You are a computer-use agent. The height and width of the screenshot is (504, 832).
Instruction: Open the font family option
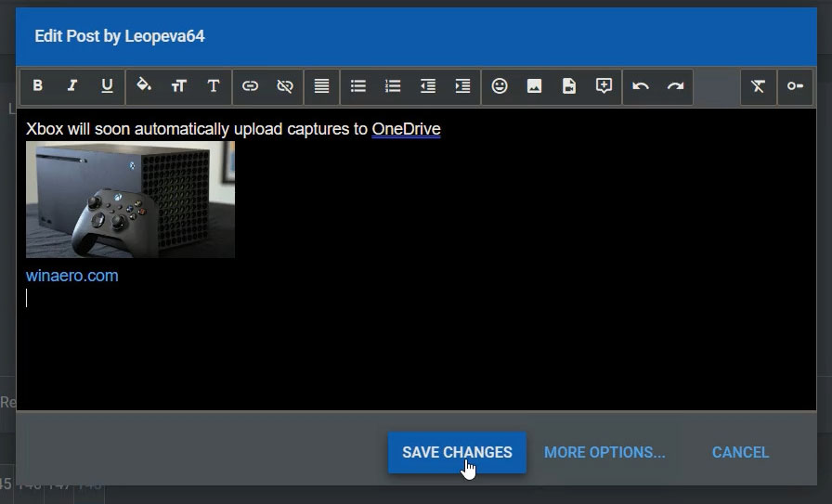point(214,86)
